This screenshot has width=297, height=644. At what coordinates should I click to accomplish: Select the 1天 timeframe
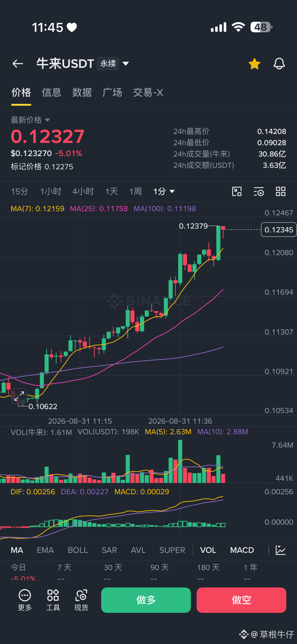(111, 192)
